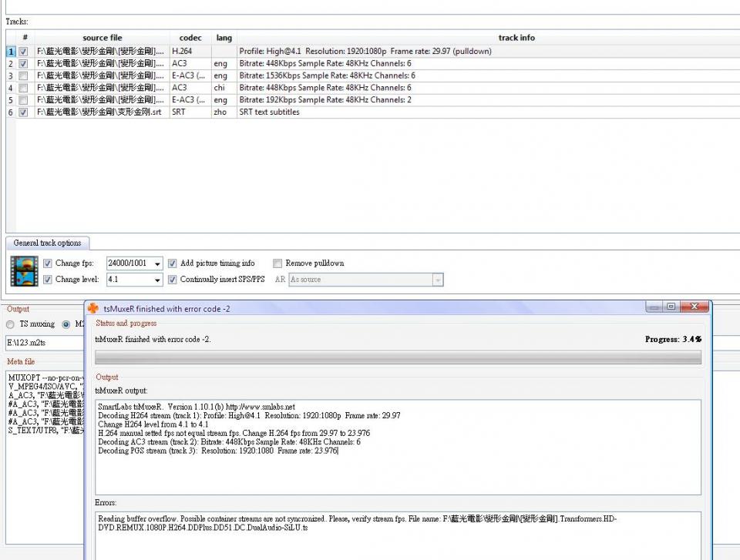Click the tsMuxeR orange icon in dialog title

(x=94, y=308)
